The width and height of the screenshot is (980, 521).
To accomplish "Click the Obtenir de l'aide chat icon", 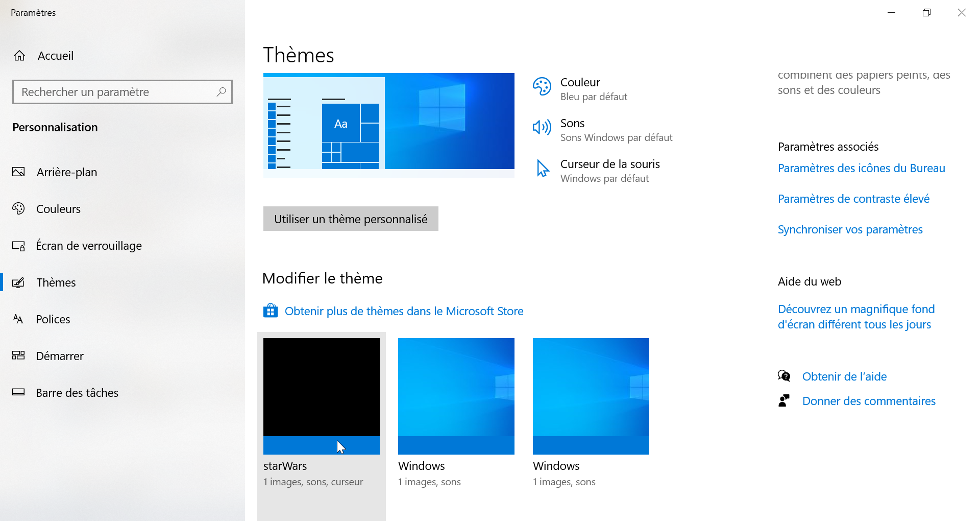I will point(784,376).
